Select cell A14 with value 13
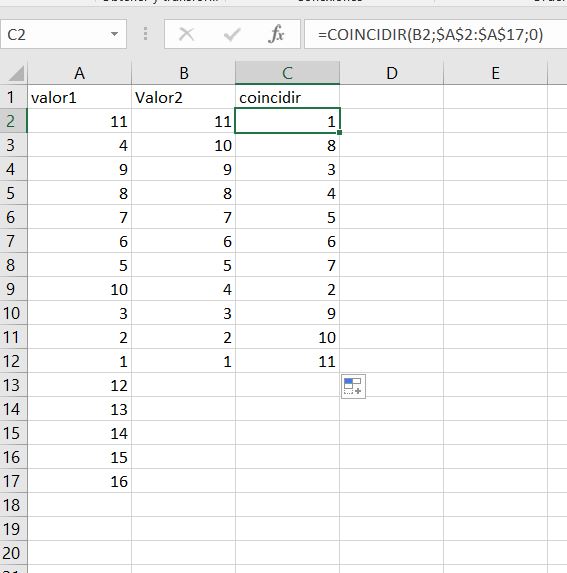This screenshot has height=573, width=567. pos(80,409)
